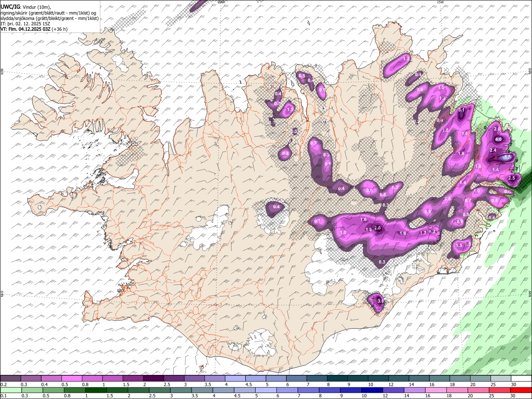Click the '1.2' value in northeast patch

pyautogui.click(x=406, y=59)
